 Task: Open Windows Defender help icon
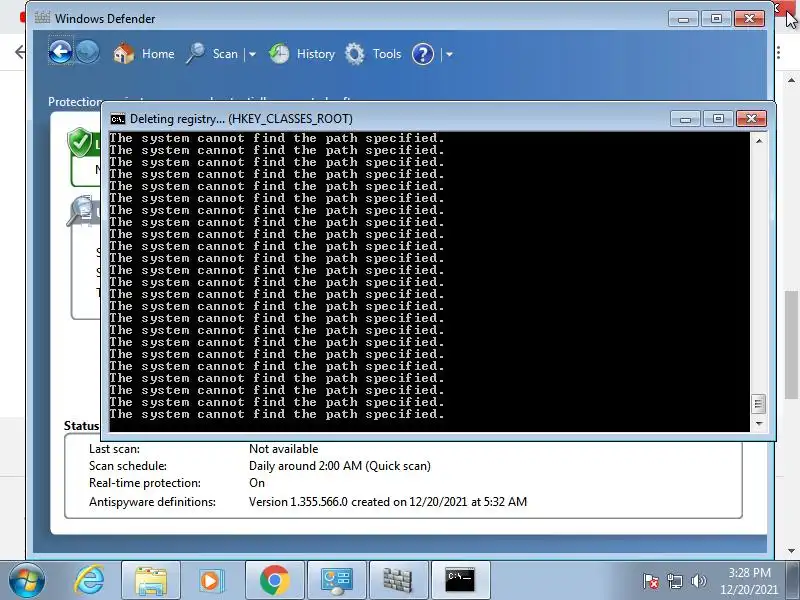pyautogui.click(x=422, y=54)
